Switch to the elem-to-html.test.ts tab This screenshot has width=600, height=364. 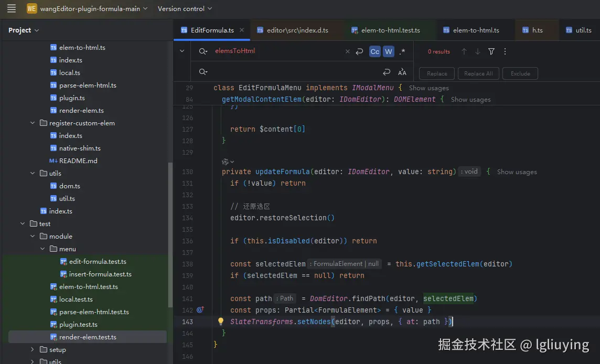tap(390, 30)
